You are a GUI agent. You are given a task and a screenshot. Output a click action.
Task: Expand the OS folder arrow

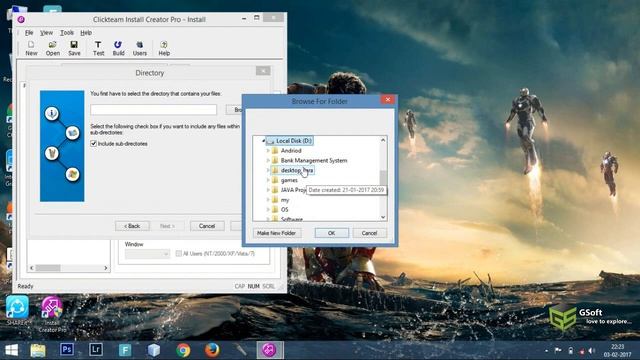268,209
